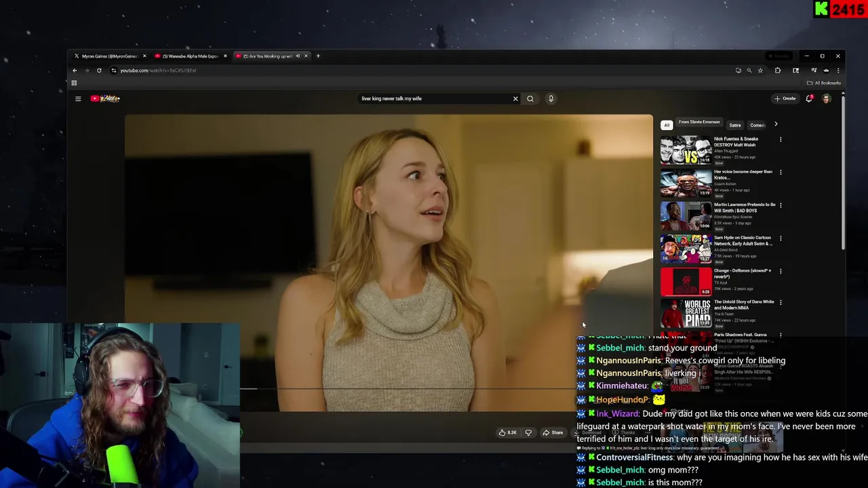
Task: Close the Myron Gaines tab
Action: 144,56
